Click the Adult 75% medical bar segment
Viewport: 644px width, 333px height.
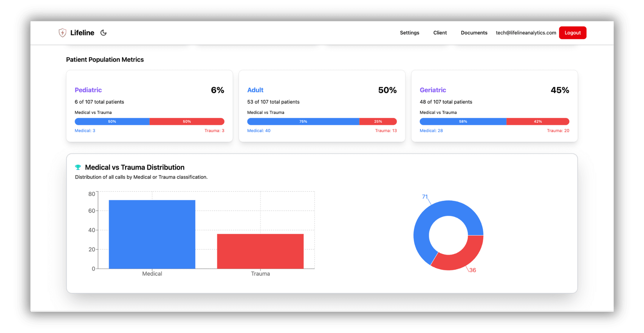[303, 122]
